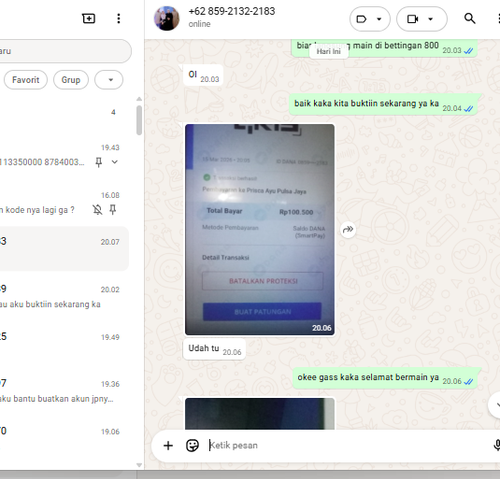Click the muted bell icon on 16.08 chat

coord(97,210)
